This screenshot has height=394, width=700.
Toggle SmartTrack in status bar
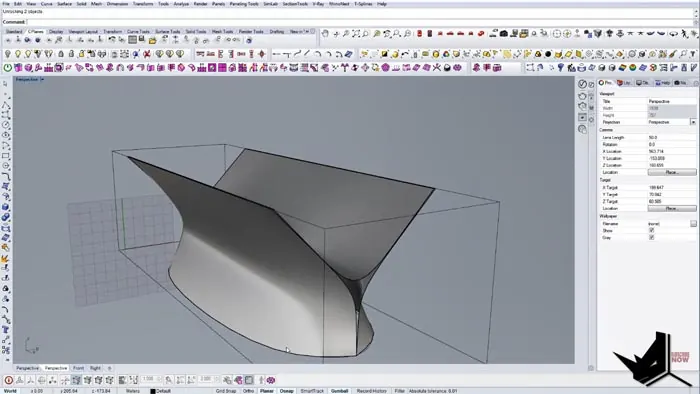pyautogui.click(x=312, y=391)
